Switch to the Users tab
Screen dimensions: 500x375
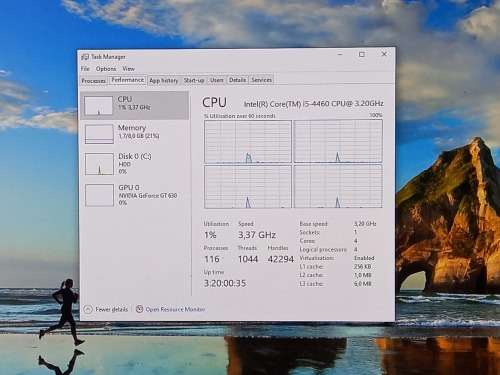(x=217, y=80)
